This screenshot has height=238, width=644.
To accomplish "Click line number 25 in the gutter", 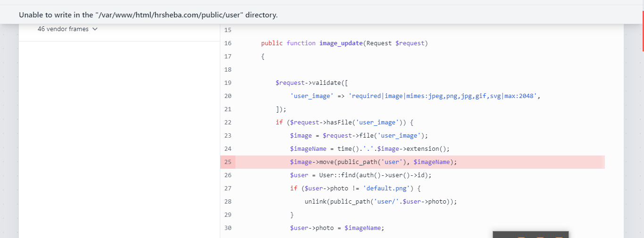I will [x=228, y=162].
